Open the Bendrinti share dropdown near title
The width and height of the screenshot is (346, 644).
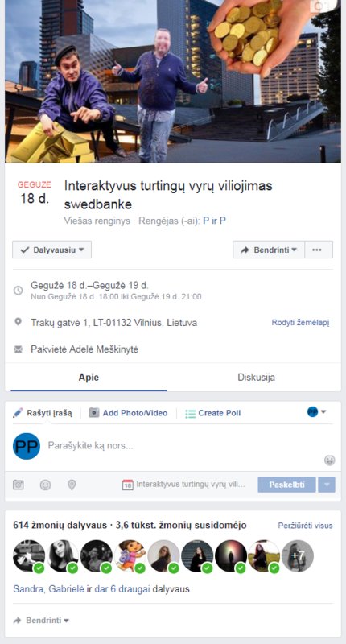pyautogui.click(x=269, y=250)
